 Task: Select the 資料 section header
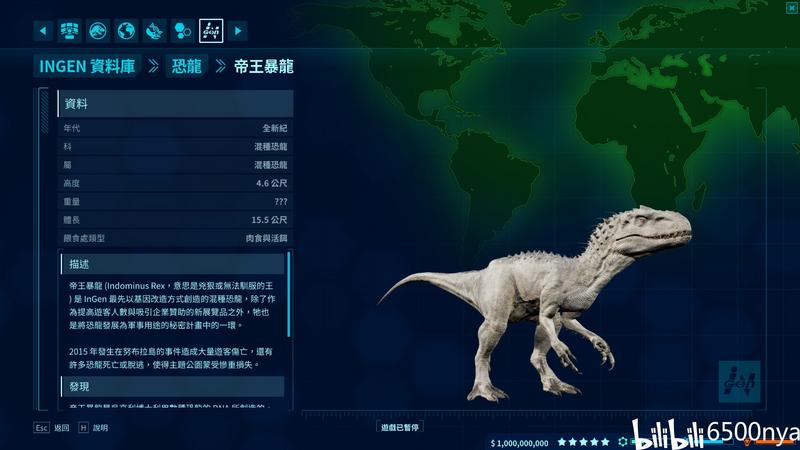pyautogui.click(x=175, y=104)
